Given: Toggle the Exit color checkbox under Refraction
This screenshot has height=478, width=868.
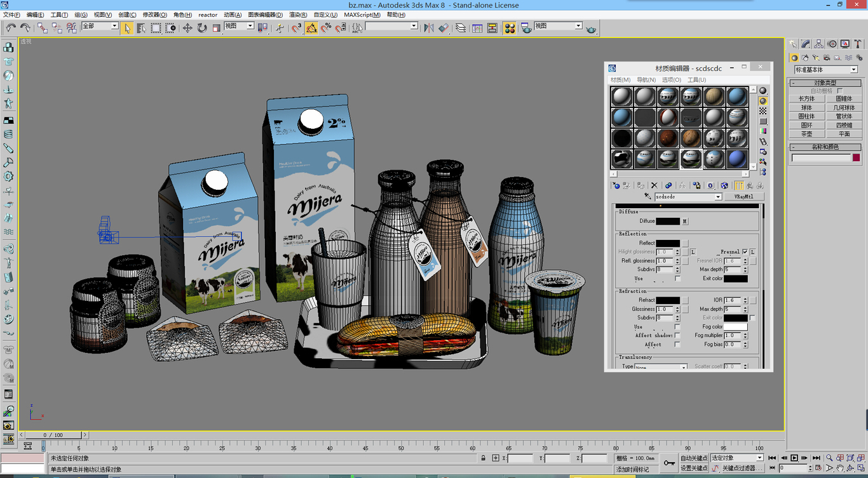Looking at the screenshot, I should pos(752,318).
